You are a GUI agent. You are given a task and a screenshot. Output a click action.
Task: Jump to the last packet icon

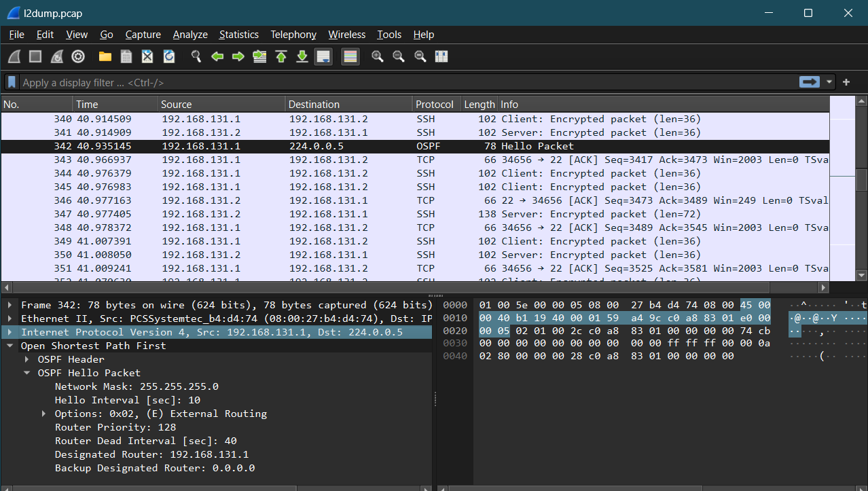point(302,57)
